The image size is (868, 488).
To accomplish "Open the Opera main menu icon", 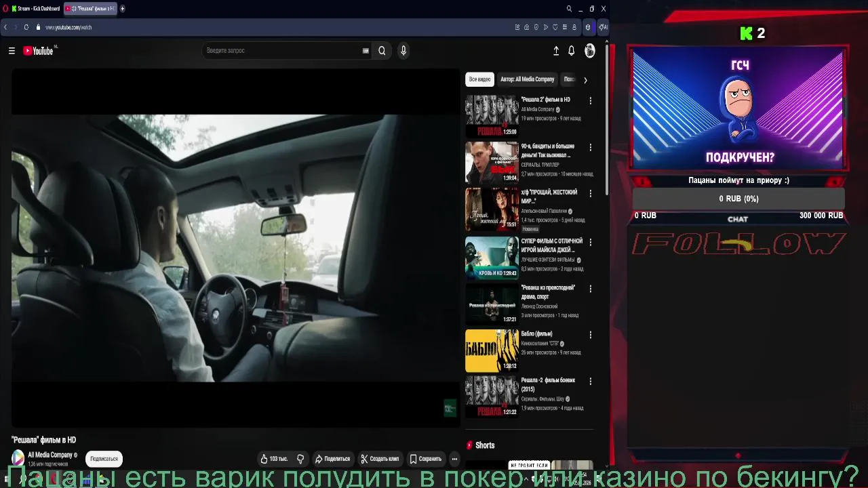I will pyautogui.click(x=5, y=9).
